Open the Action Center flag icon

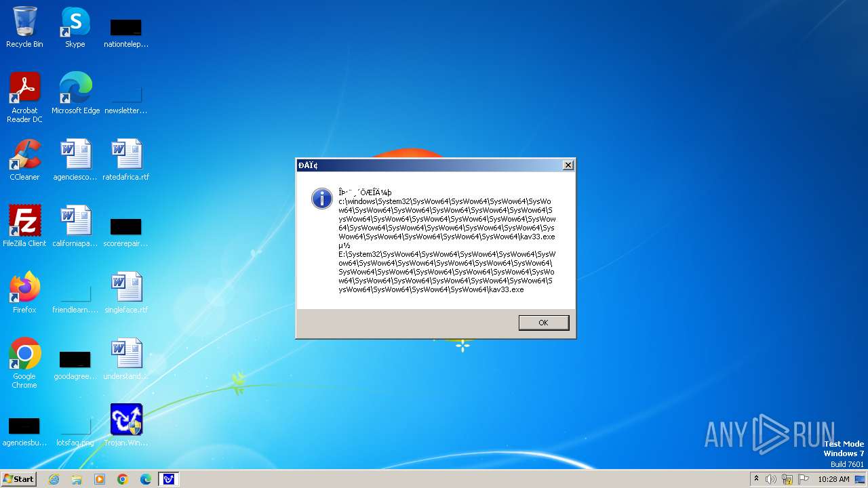pos(804,479)
